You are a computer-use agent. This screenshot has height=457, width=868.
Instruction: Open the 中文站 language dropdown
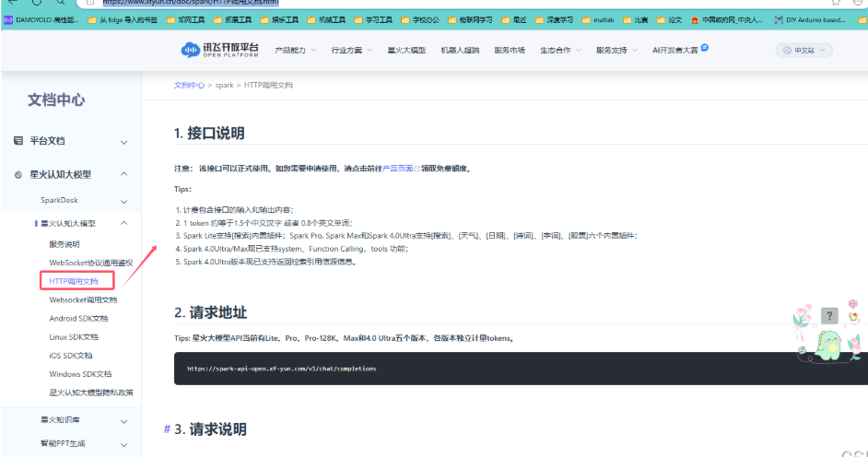[803, 51]
